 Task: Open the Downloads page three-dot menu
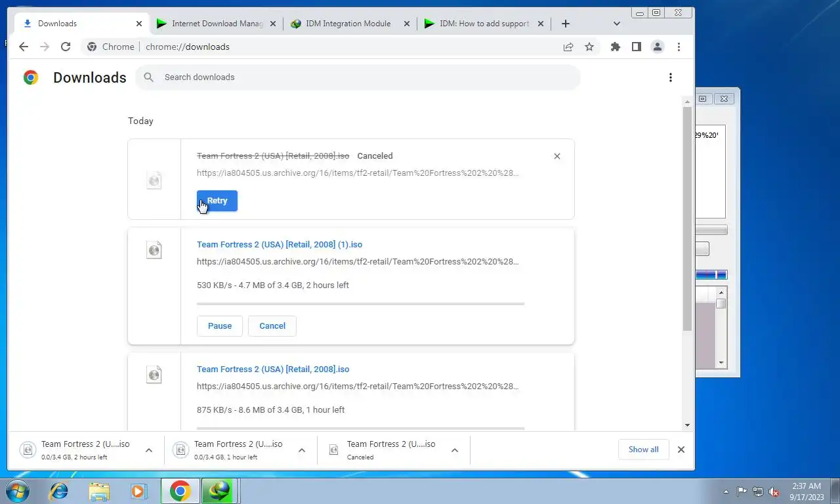coord(670,77)
